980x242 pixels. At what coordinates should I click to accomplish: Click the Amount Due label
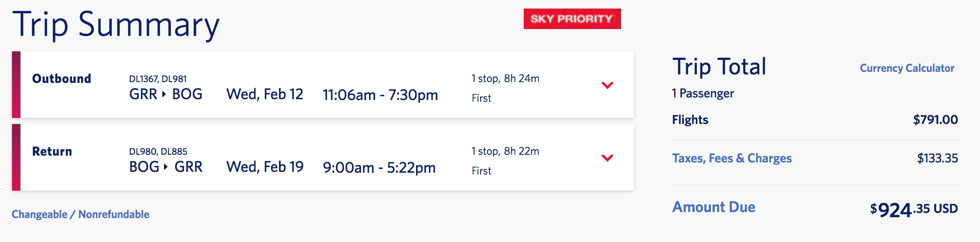tap(713, 207)
